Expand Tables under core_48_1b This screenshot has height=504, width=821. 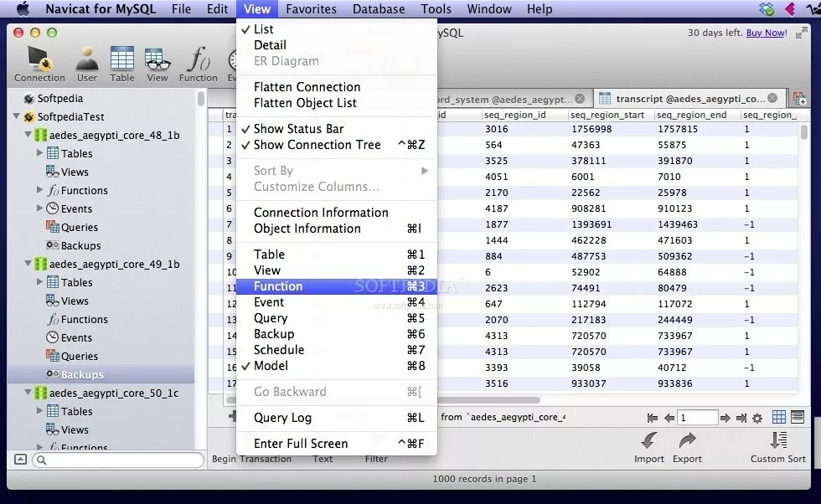point(40,153)
